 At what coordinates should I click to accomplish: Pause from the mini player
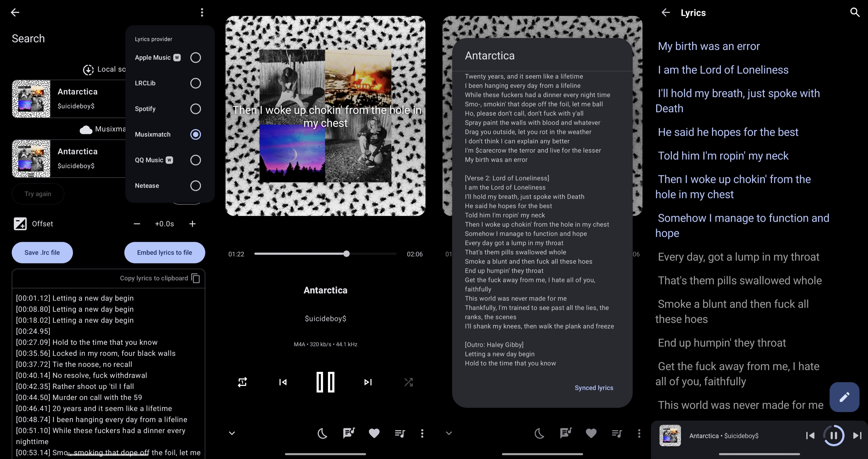pyautogui.click(x=834, y=435)
